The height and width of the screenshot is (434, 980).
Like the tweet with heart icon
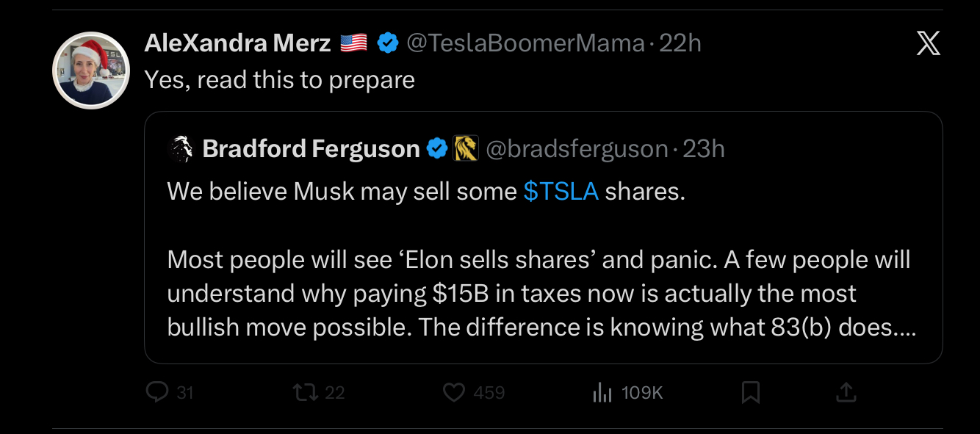click(x=454, y=393)
